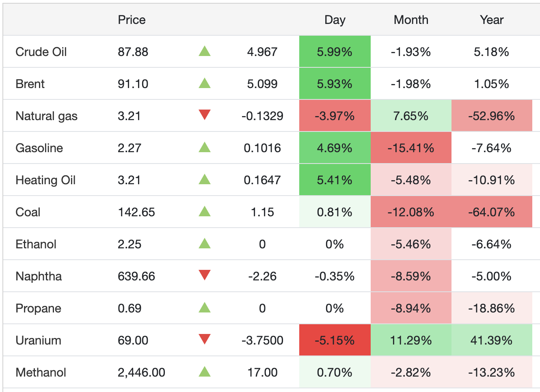Open the Uranium commodity link
This screenshot has width=540, height=392.
point(38,340)
